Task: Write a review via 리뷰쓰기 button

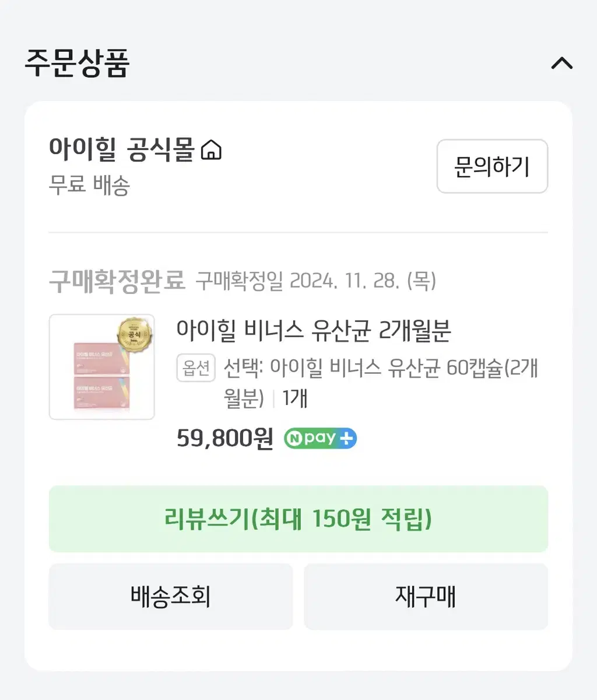Action: 298,519
